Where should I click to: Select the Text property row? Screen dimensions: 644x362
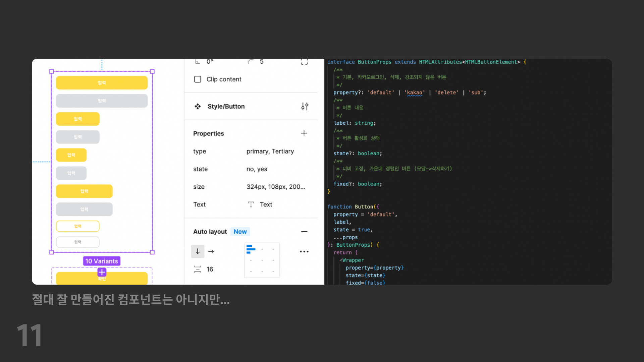pyautogui.click(x=199, y=204)
